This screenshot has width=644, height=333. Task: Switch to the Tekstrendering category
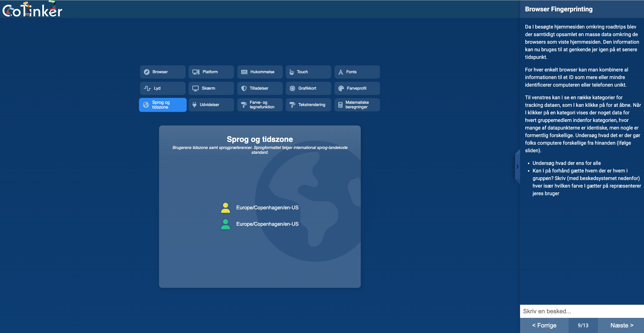click(308, 105)
